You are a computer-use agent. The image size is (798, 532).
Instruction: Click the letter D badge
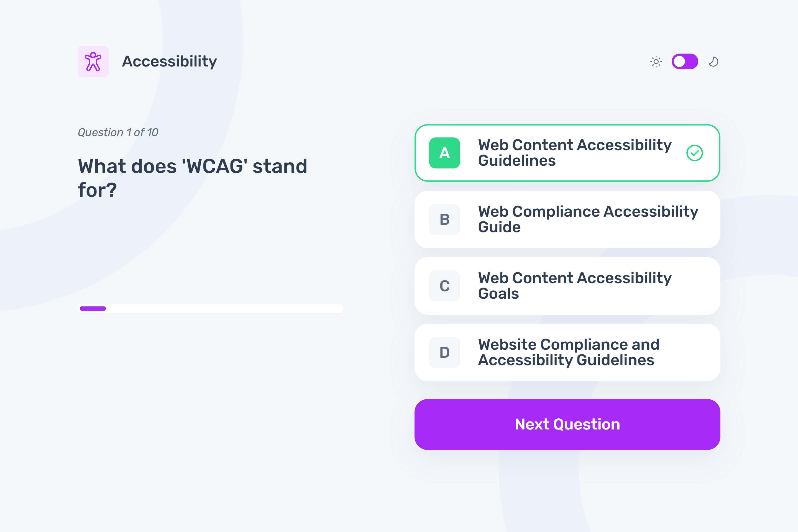444,352
